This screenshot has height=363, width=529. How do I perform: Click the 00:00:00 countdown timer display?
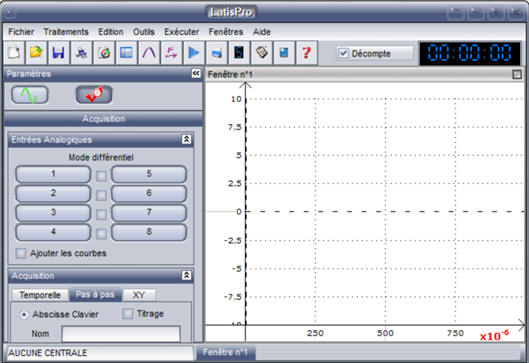(470, 53)
